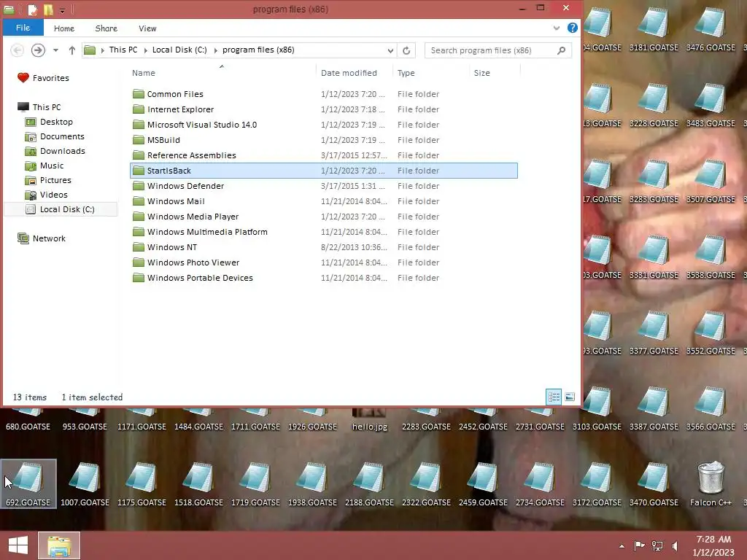Select the Windows Defender folder
747x560 pixels.
tap(185, 186)
